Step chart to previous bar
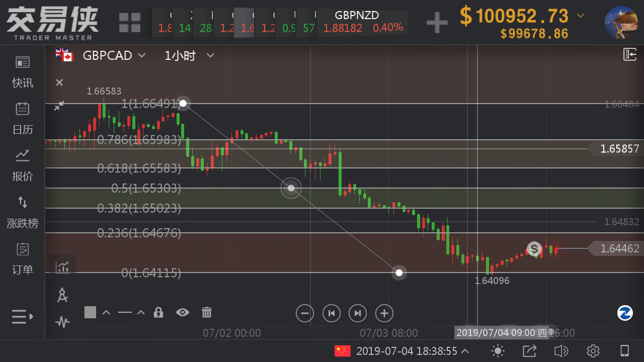644x362 pixels. 331,313
